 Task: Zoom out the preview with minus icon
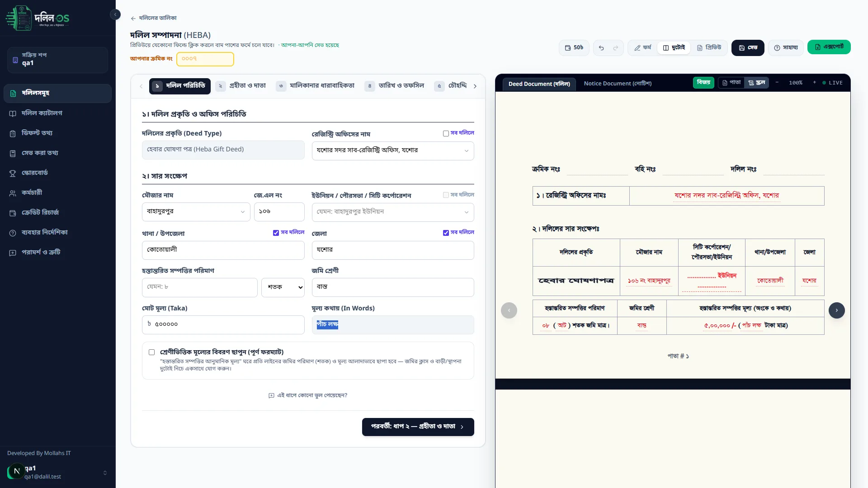(777, 83)
